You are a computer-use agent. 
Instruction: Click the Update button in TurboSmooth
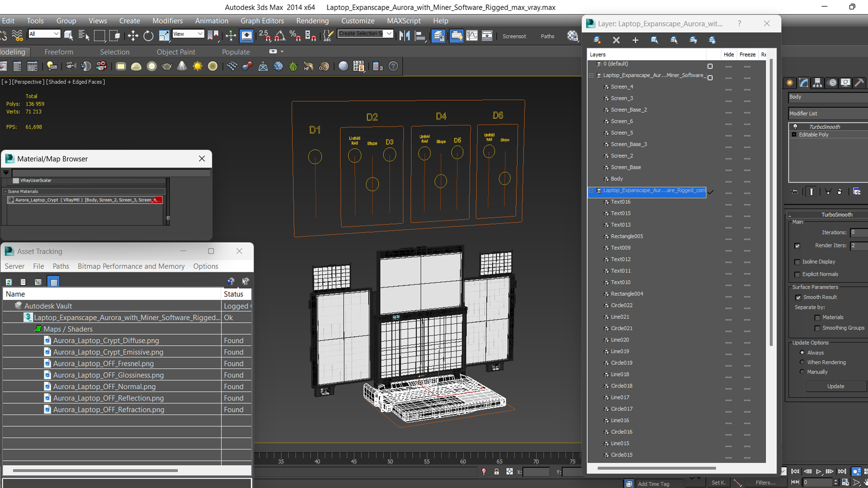(835, 386)
